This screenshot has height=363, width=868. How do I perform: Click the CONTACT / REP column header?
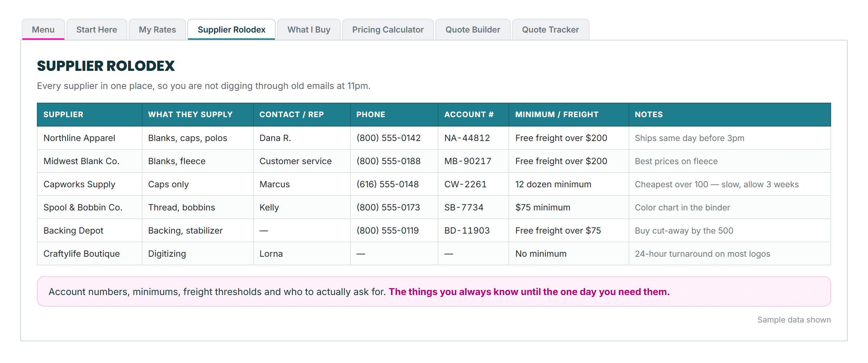[302, 115]
